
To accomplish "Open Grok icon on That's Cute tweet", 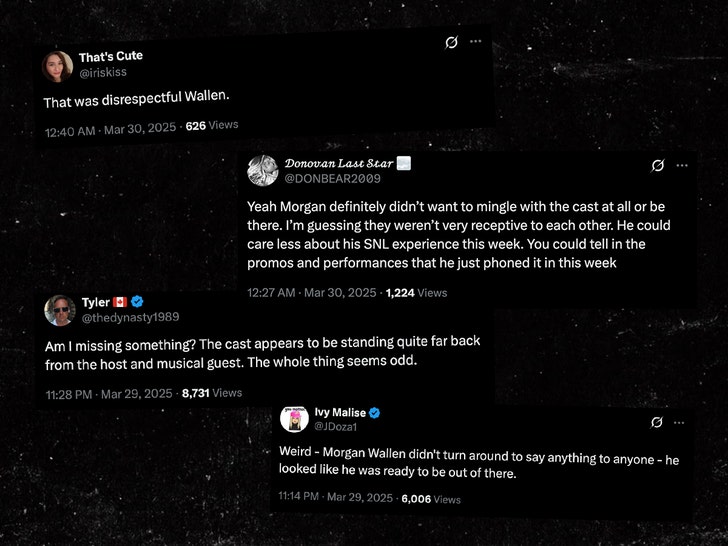I will click(452, 42).
